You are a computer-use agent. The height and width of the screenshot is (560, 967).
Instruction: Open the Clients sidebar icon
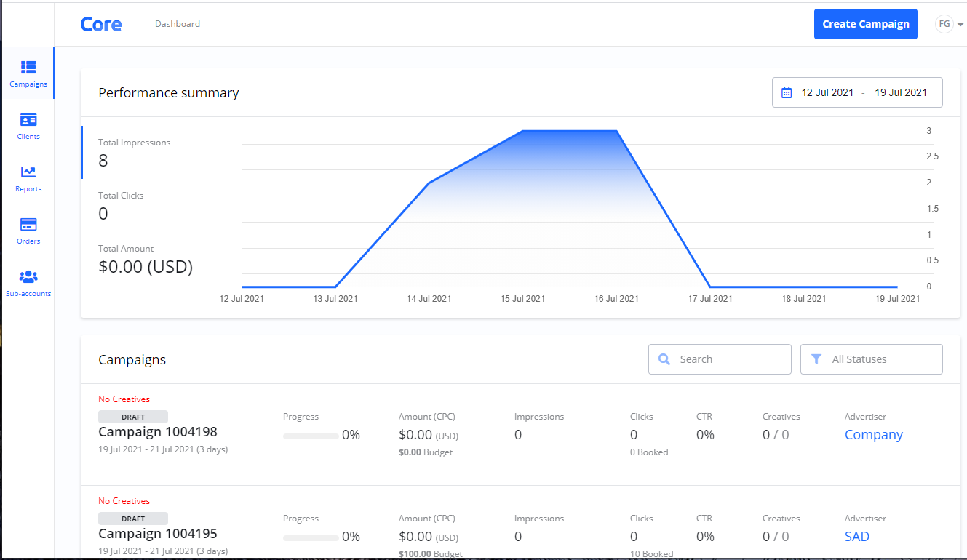click(x=28, y=120)
